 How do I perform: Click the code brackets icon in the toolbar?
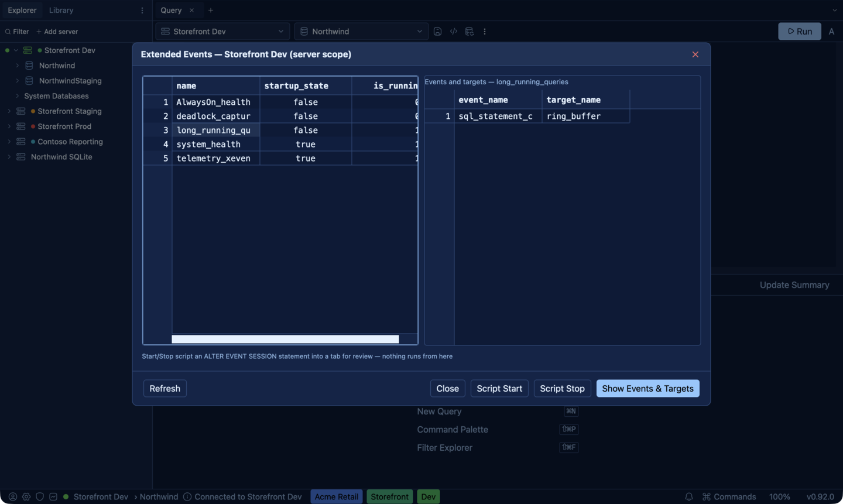point(454,32)
